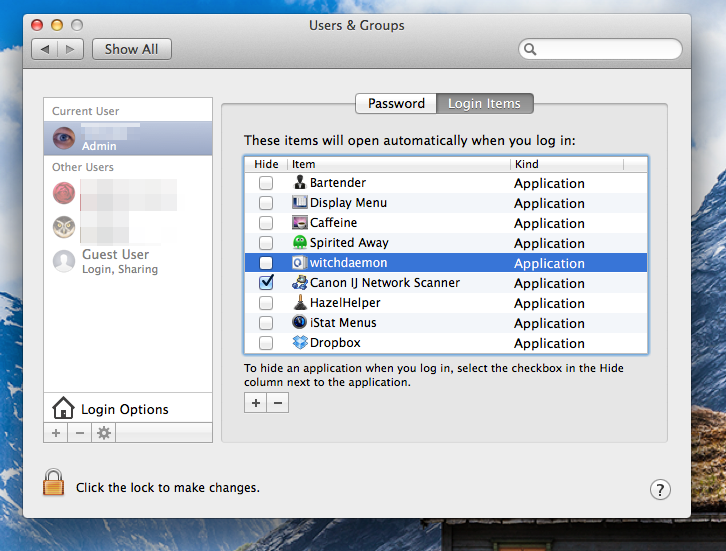Open the help question mark button

tap(660, 489)
